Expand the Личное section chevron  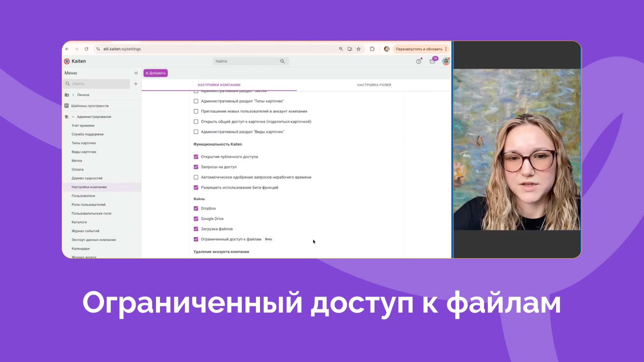[73, 95]
